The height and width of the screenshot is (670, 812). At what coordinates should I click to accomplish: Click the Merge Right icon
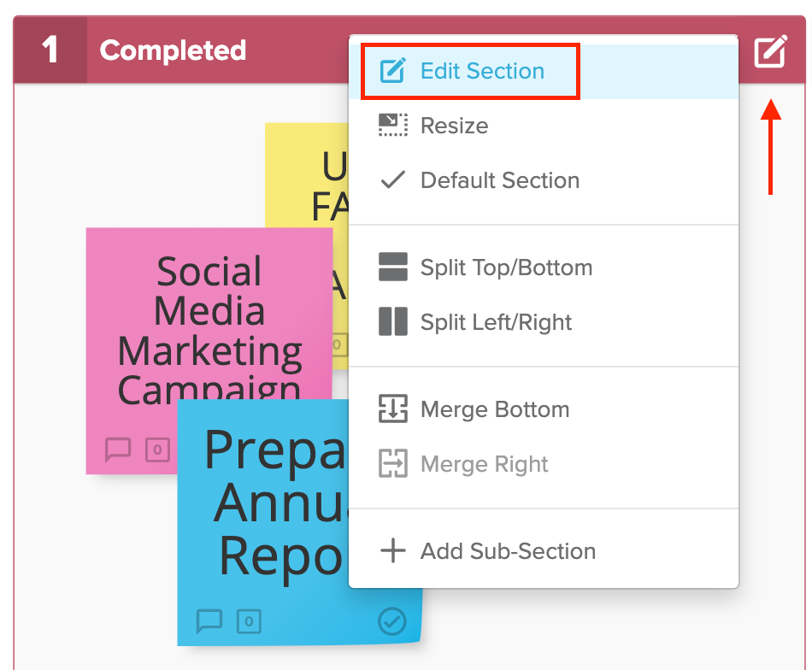pyautogui.click(x=393, y=463)
